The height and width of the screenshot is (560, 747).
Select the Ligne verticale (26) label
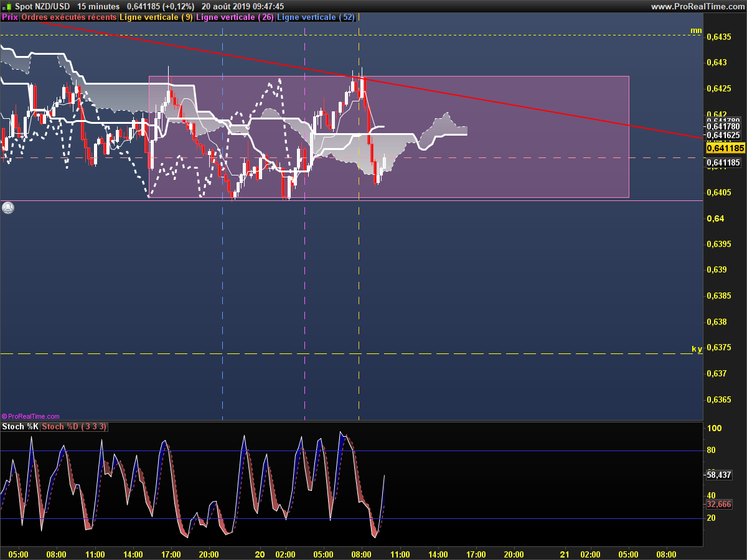click(x=234, y=17)
